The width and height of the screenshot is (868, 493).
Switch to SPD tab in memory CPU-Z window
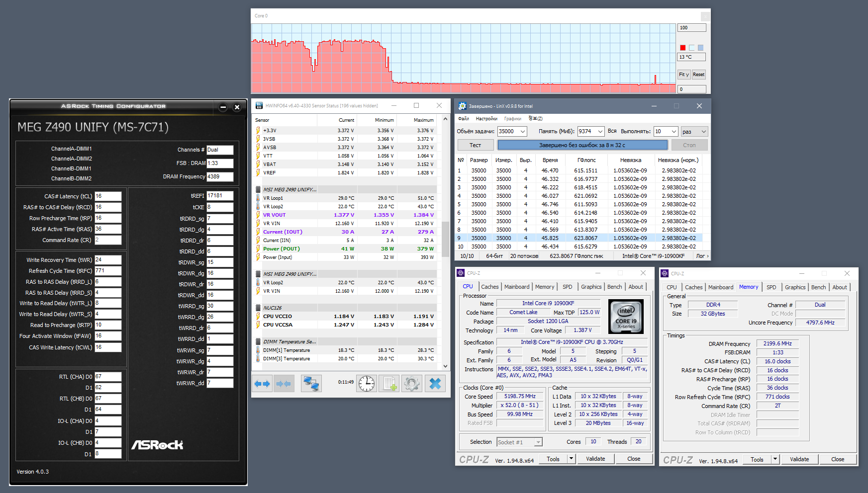pos(771,287)
